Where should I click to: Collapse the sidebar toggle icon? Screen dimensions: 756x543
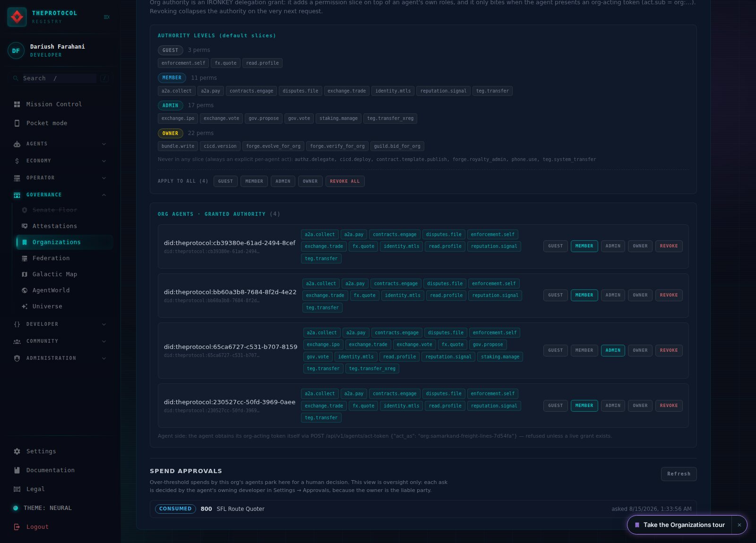click(106, 17)
